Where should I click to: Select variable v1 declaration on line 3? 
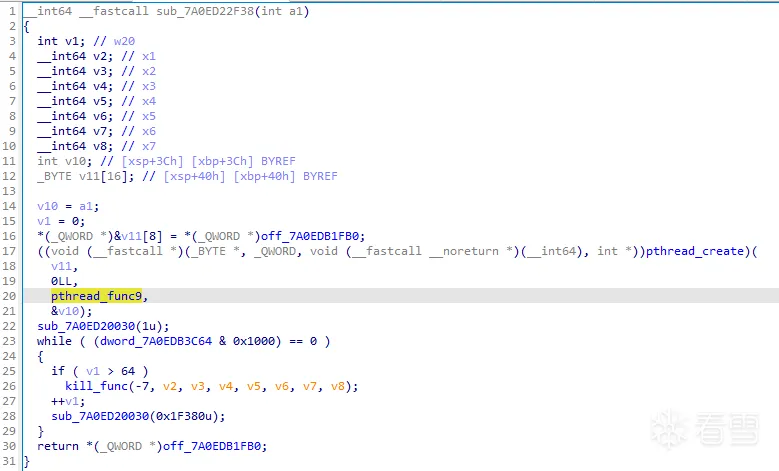[61, 41]
